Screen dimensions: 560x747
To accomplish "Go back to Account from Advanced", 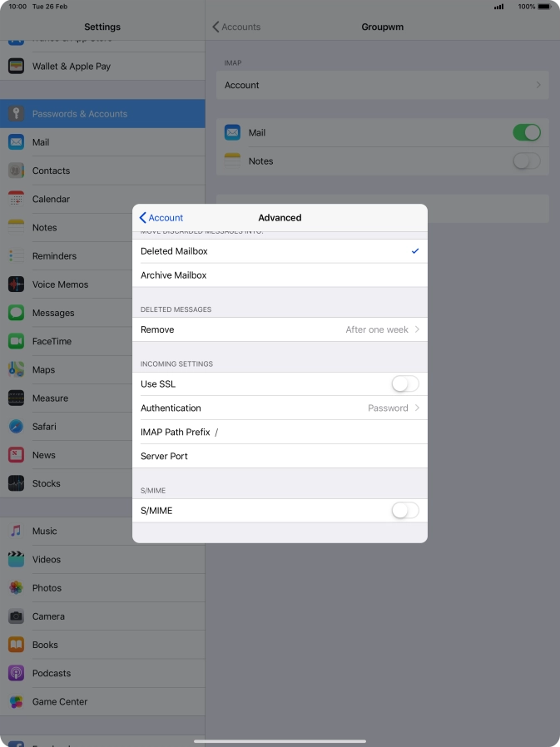I will coord(161,218).
